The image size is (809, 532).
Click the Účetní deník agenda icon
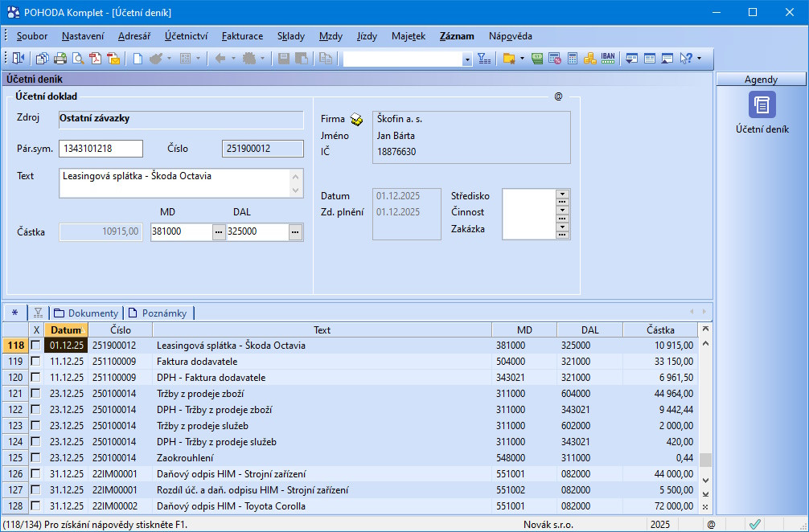pos(762,105)
